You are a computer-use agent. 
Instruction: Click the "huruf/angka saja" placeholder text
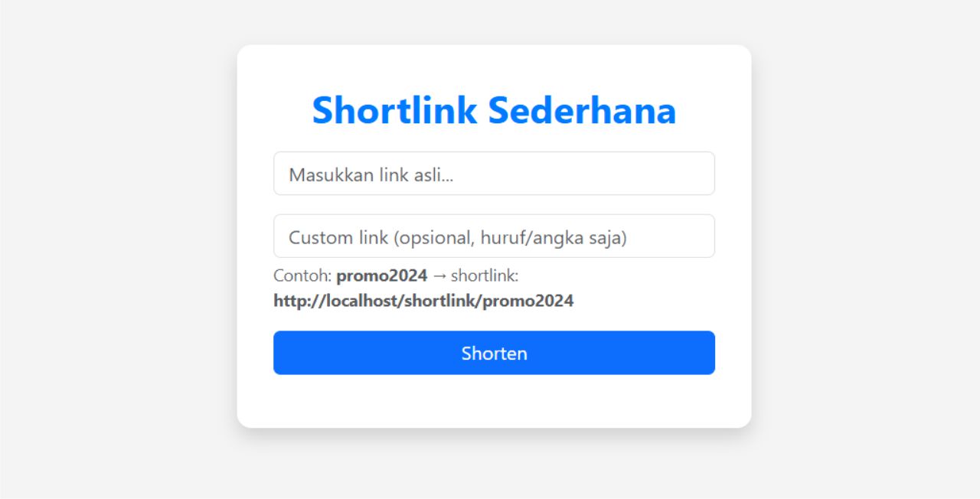pyautogui.click(x=554, y=238)
